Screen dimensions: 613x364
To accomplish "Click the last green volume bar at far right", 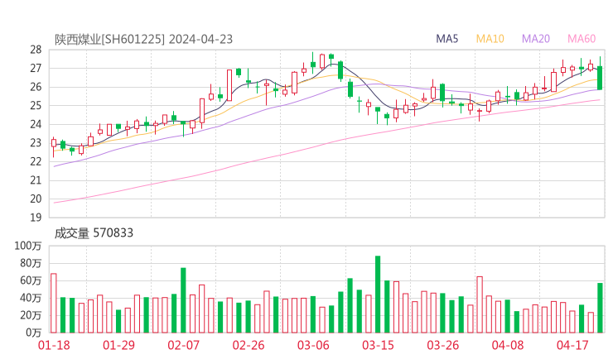I will pos(600,308).
